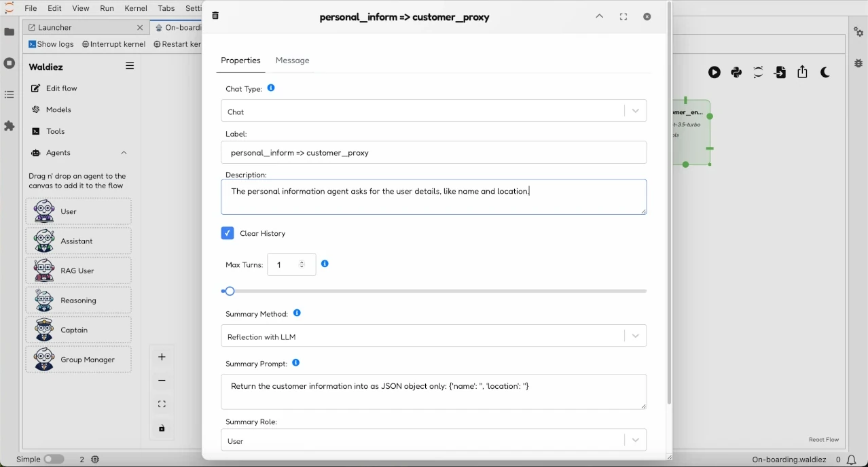The height and width of the screenshot is (467, 868).
Task: Uncheck the Clear History checkbox
Action: pyautogui.click(x=228, y=233)
